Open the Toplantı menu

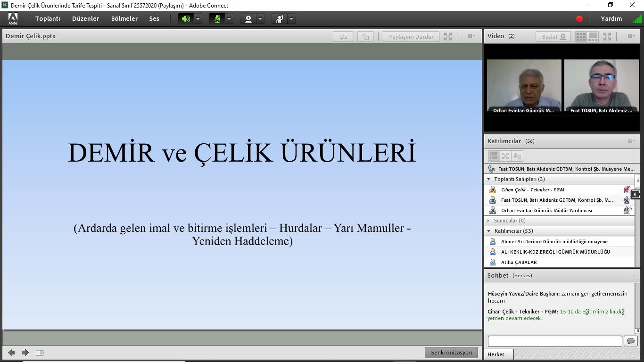(48, 19)
